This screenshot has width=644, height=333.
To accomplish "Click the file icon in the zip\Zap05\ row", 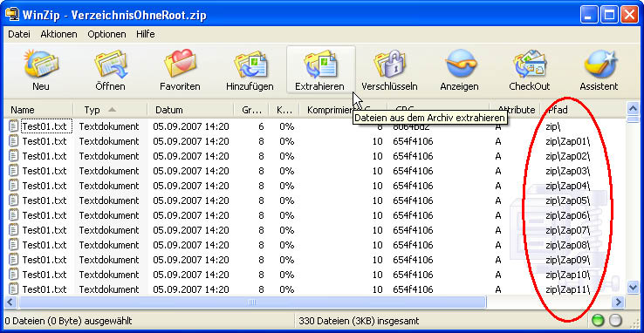I will click(14, 200).
